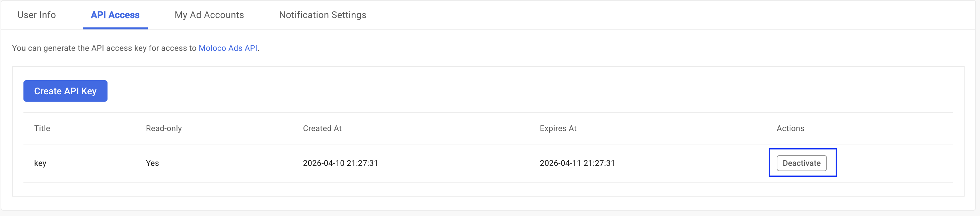This screenshot has height=216, width=980.
Task: Switch to the User Info tab
Action: point(36,15)
